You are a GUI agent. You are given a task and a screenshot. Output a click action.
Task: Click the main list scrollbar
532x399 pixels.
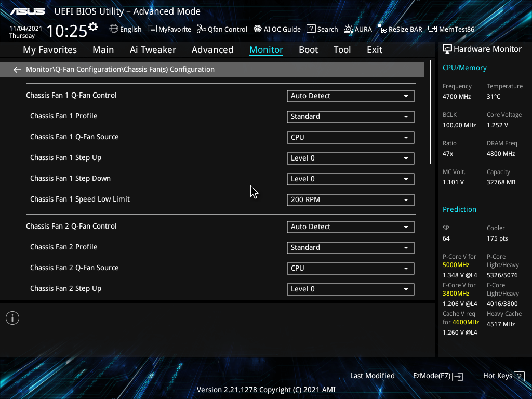click(x=431, y=113)
